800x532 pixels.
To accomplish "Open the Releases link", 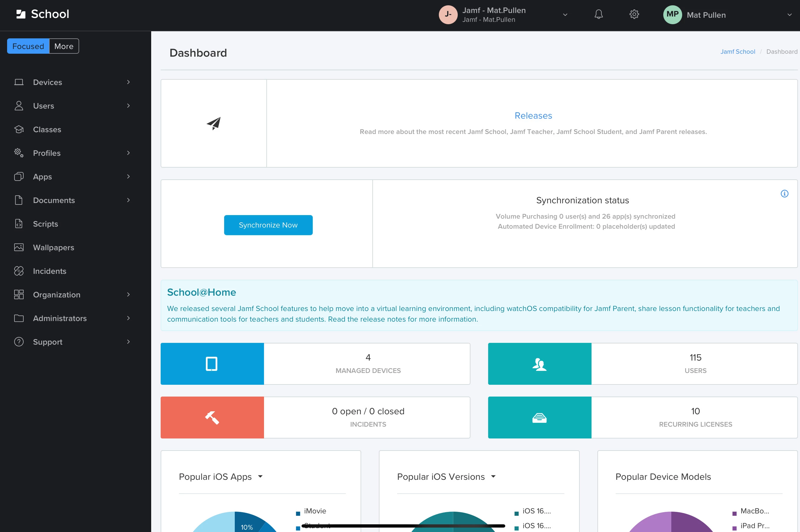I will pyautogui.click(x=533, y=116).
